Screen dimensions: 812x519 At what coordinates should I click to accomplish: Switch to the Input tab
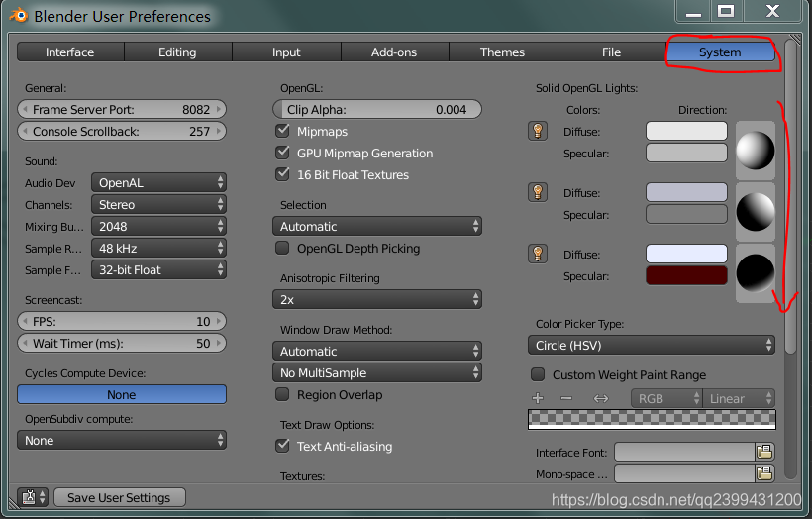(286, 52)
